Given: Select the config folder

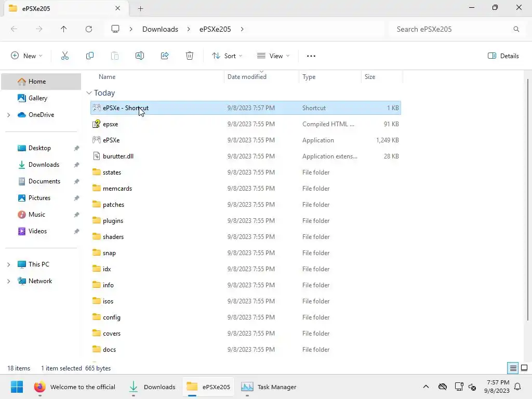Looking at the screenshot, I should pyautogui.click(x=246, y=317).
